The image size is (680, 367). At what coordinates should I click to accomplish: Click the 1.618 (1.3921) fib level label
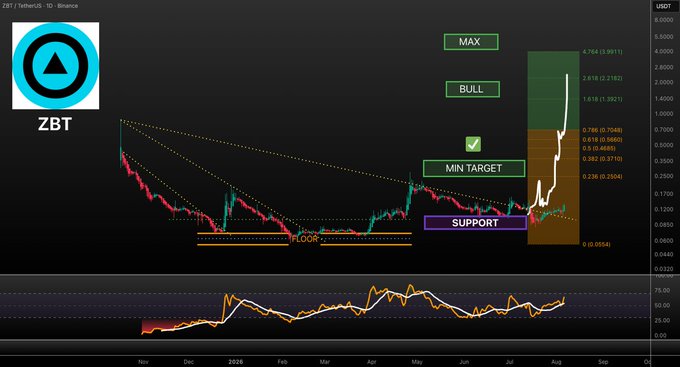pos(602,99)
